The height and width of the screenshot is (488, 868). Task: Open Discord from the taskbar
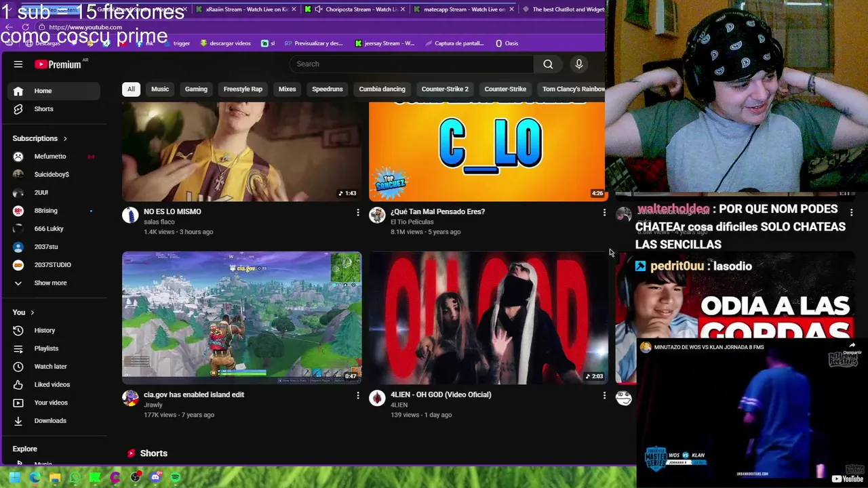[x=155, y=478]
